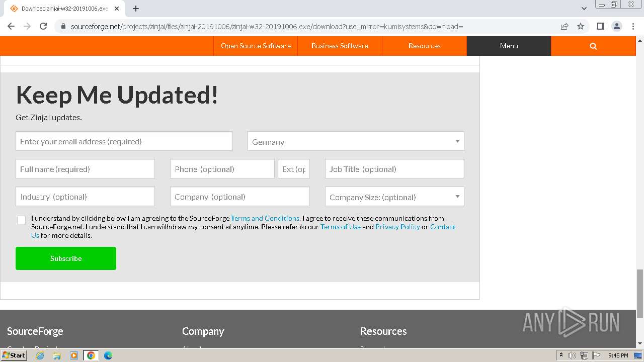The width and height of the screenshot is (644, 362).
Task: Open the Terms and Conditions link
Action: [x=265, y=218]
